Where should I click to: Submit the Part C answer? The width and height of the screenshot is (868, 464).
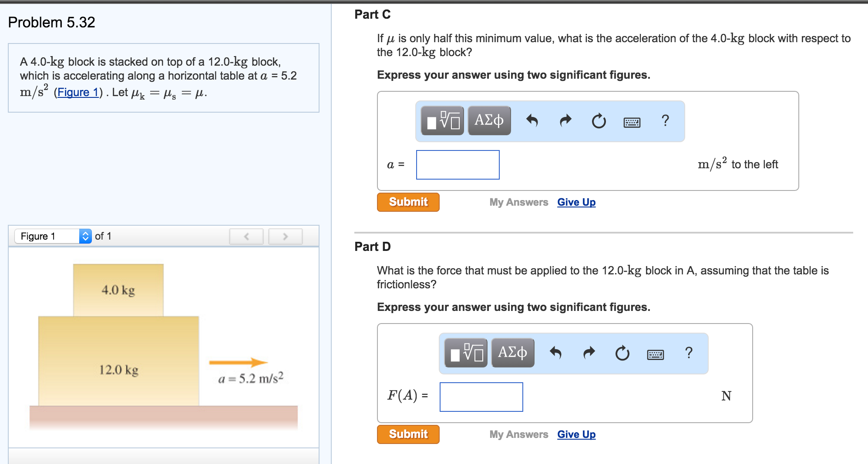(x=408, y=202)
